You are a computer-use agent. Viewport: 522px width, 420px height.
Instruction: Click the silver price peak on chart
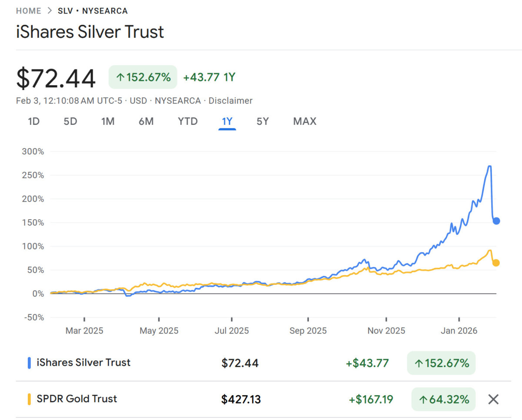(490, 166)
